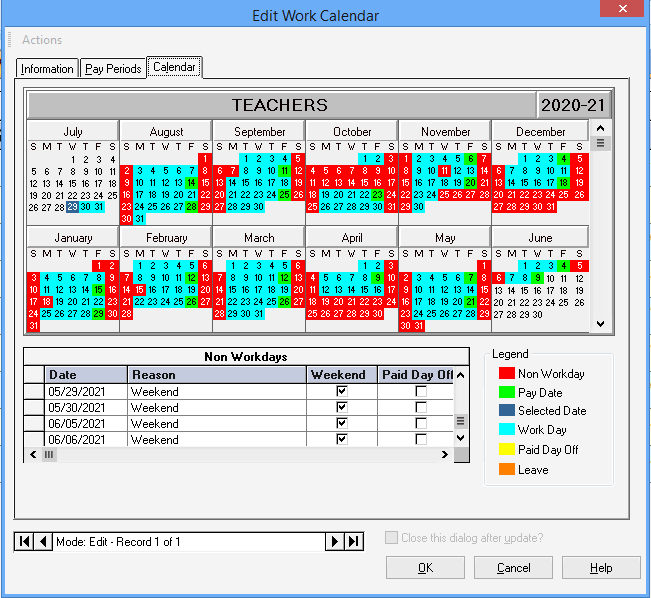The image size is (651, 598).
Task: Click the Non Workdays table scroll down arrow
Action: tap(460, 438)
